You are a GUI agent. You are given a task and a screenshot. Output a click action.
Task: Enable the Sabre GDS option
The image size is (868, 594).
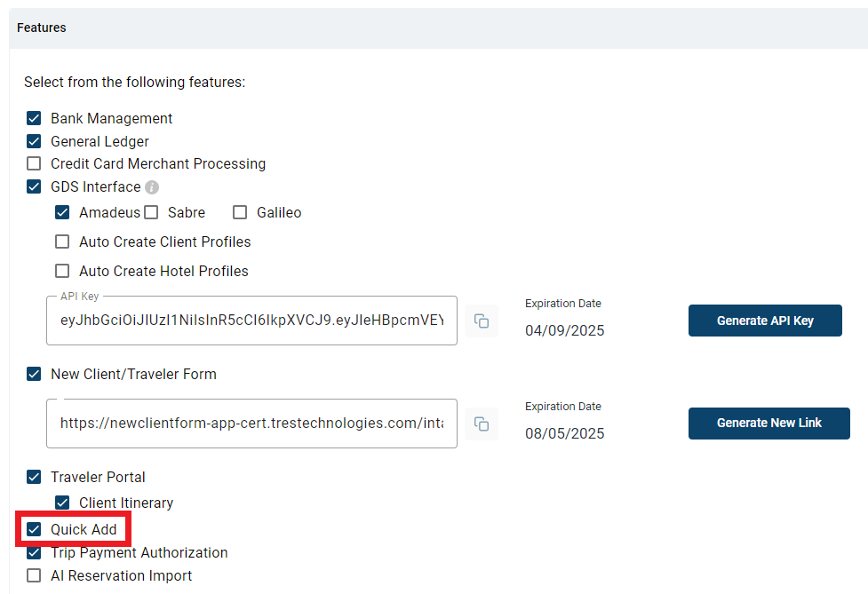tap(151, 212)
